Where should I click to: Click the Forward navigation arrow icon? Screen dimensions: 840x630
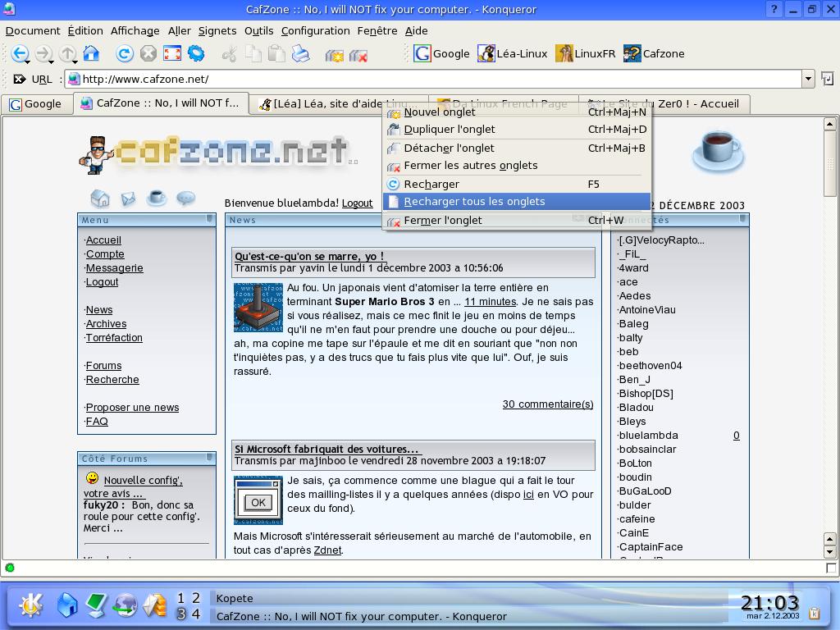click(x=44, y=53)
